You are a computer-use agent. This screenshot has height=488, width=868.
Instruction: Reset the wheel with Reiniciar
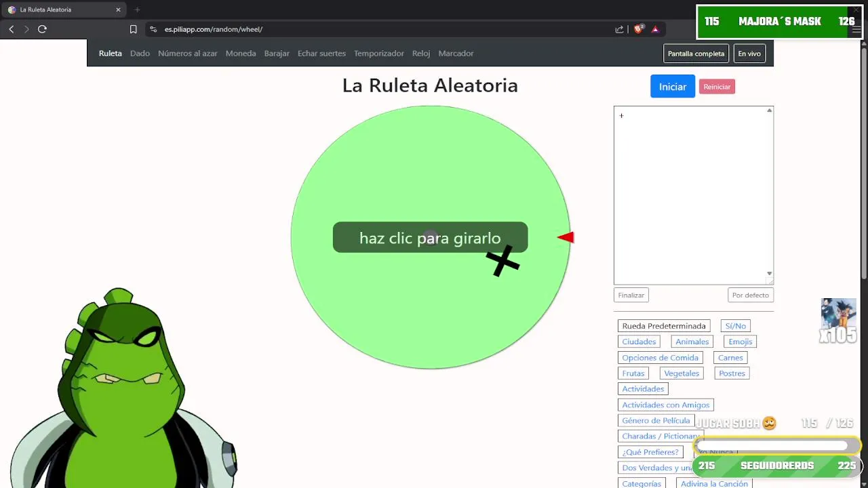pos(717,87)
